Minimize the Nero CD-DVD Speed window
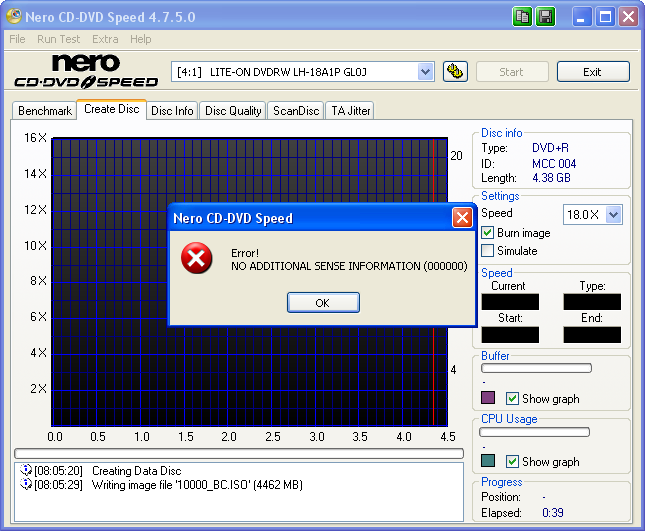 click(x=582, y=17)
